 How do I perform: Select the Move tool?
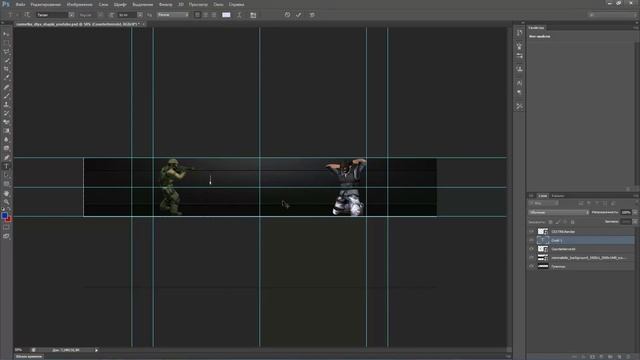click(x=6, y=34)
